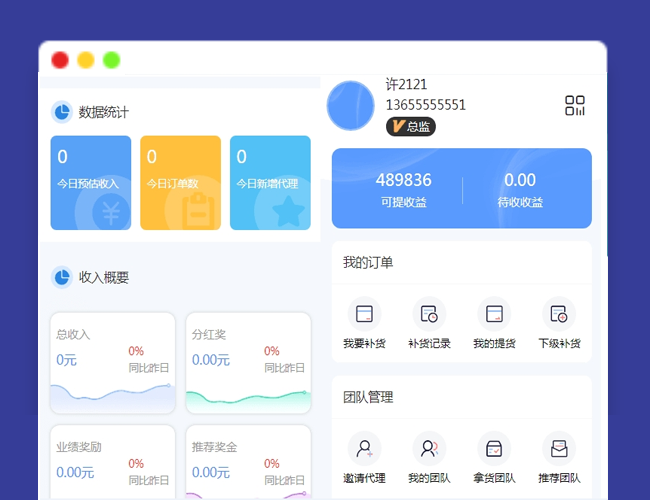
Task: Open 拿货团队 icon
Action: [494, 449]
